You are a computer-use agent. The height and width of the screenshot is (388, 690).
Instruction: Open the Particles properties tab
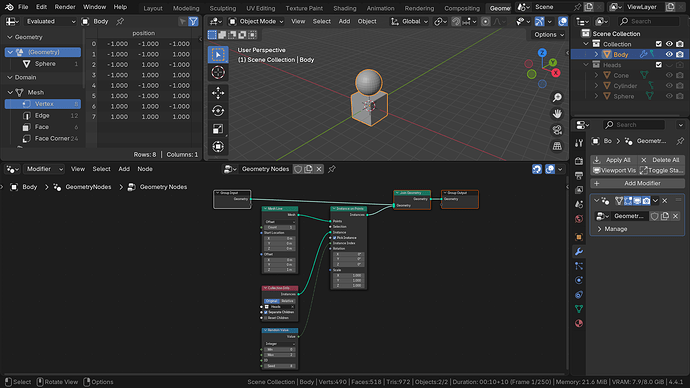(579, 266)
